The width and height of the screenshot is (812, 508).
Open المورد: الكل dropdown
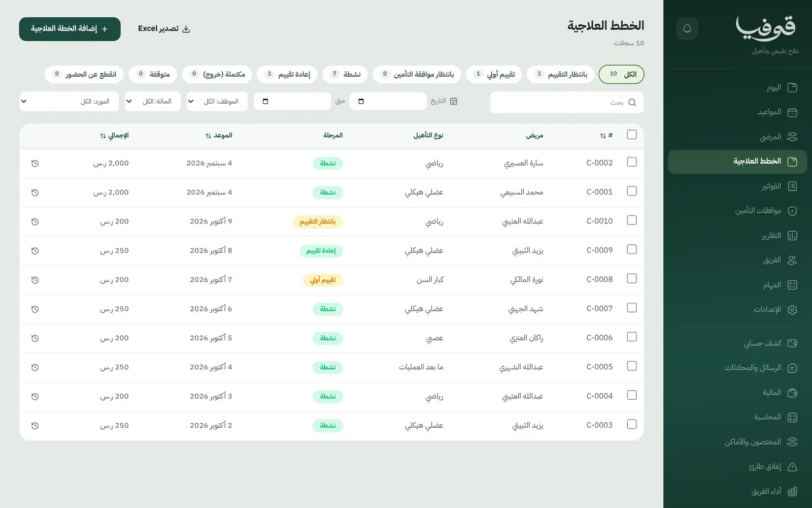[x=69, y=102]
